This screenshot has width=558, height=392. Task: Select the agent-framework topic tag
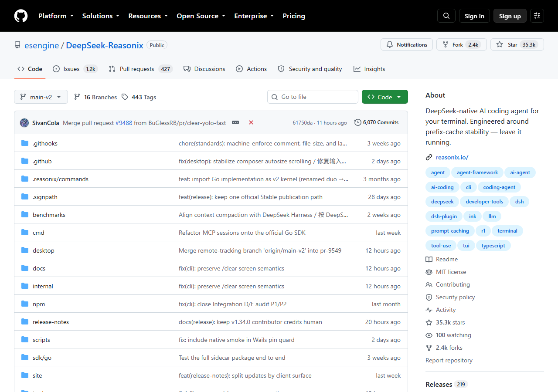pyautogui.click(x=477, y=172)
